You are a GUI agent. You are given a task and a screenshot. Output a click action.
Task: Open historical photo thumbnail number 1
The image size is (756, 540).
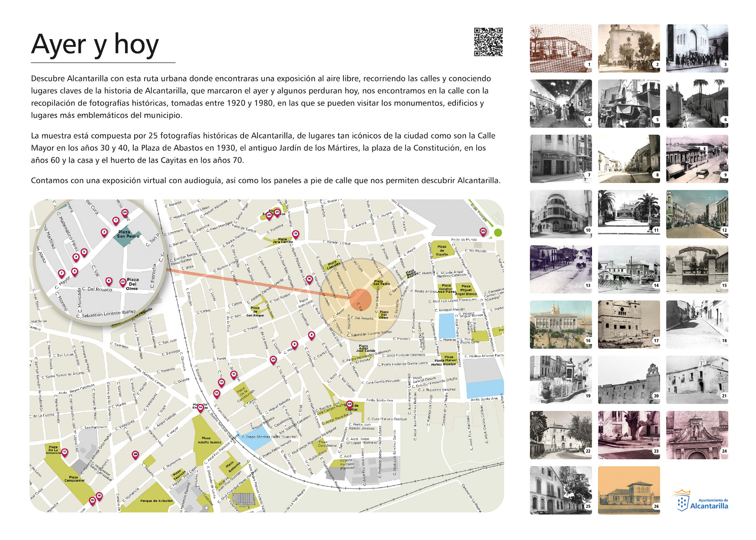[561, 48]
